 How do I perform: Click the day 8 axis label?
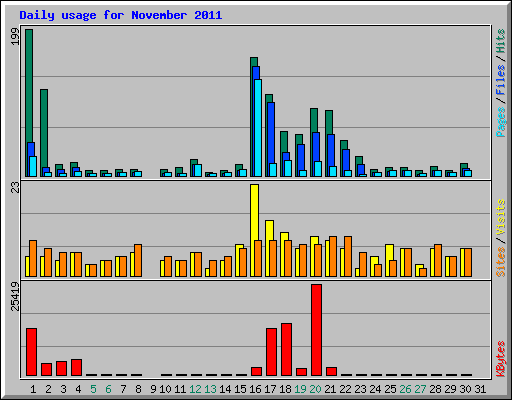tap(138, 389)
